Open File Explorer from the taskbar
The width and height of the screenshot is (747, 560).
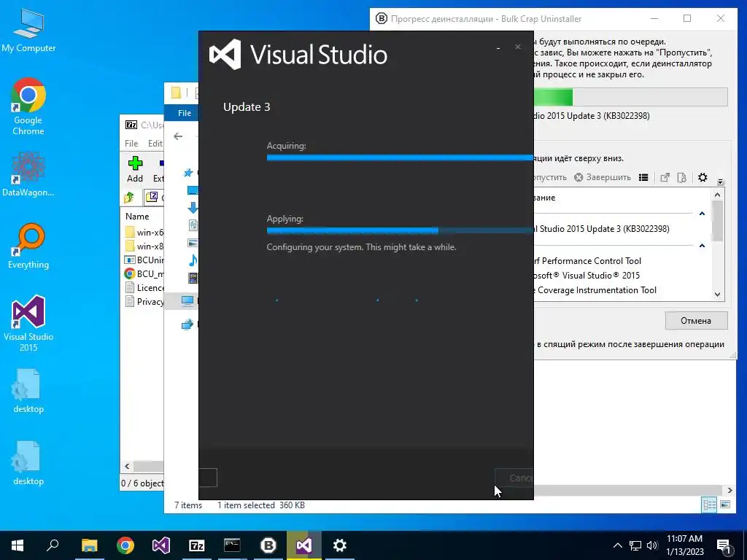89,545
